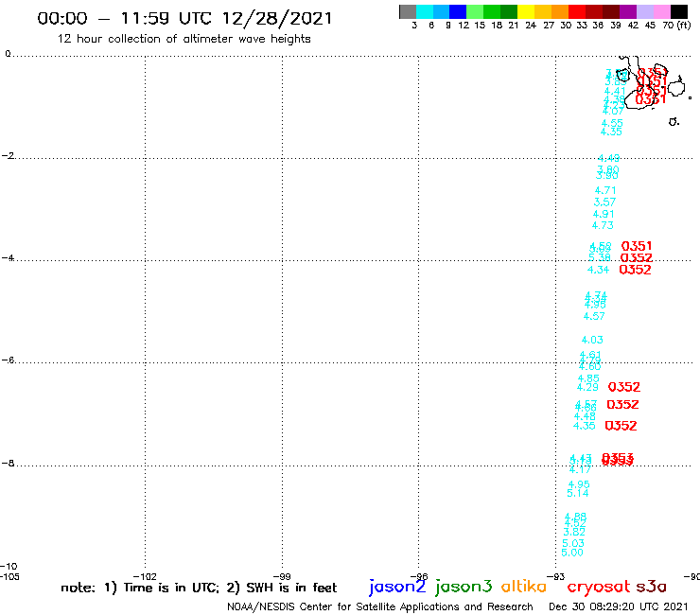Click the '-8' latitude axis label
The image size is (700, 615).
[8, 464]
